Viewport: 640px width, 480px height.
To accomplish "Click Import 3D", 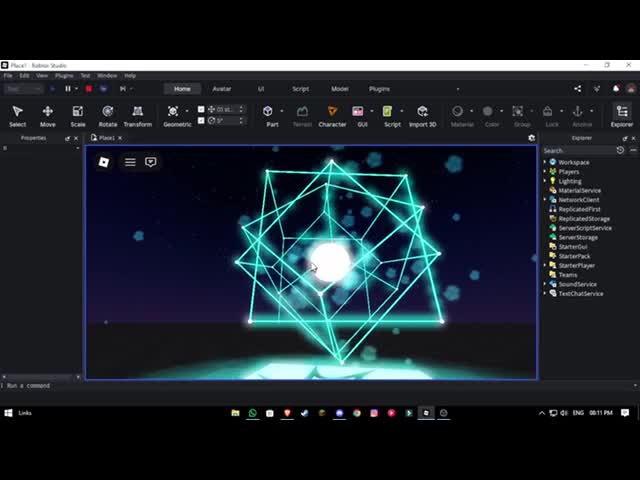I will tap(422, 116).
